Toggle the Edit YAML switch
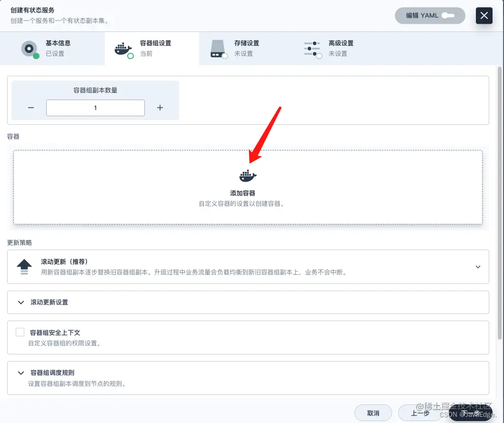This screenshot has width=504, height=423. (448, 15)
